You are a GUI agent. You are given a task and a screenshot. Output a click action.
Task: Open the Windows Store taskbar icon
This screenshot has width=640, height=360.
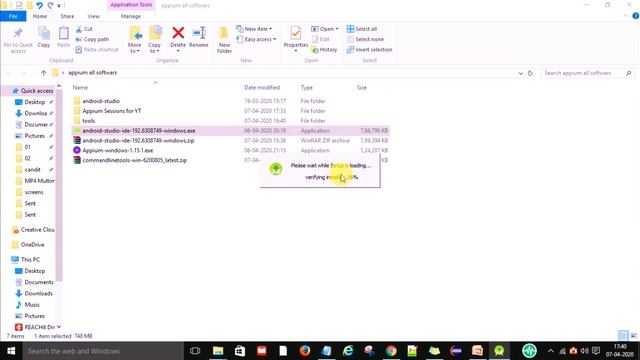point(240,351)
